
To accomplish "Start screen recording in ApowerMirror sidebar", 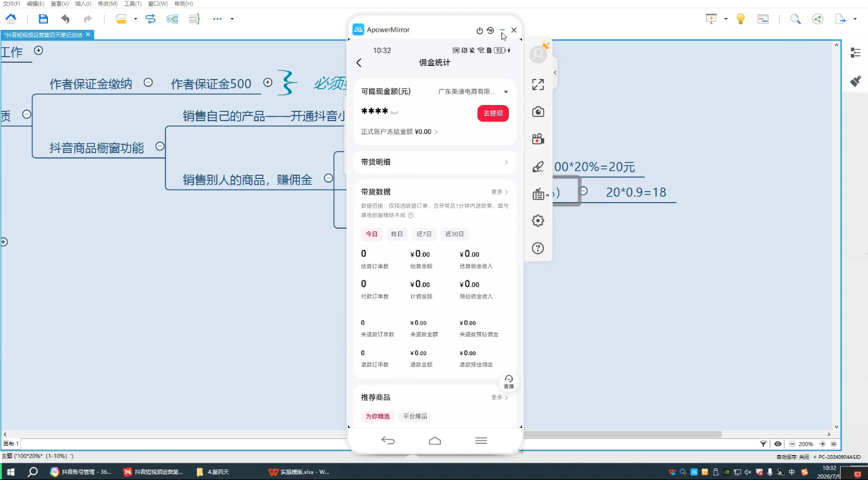I will tap(538, 139).
